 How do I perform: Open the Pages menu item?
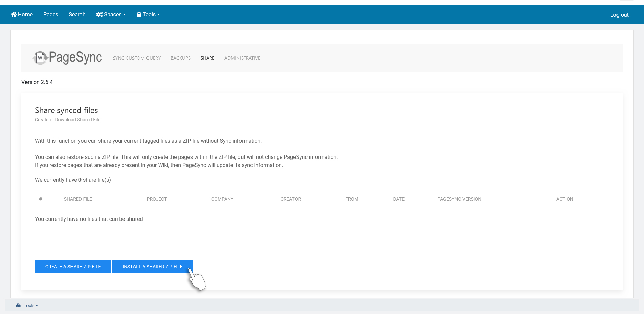[51, 14]
